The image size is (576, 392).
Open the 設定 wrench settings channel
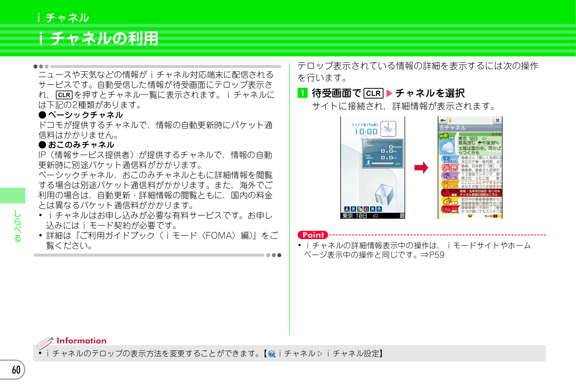(x=450, y=193)
